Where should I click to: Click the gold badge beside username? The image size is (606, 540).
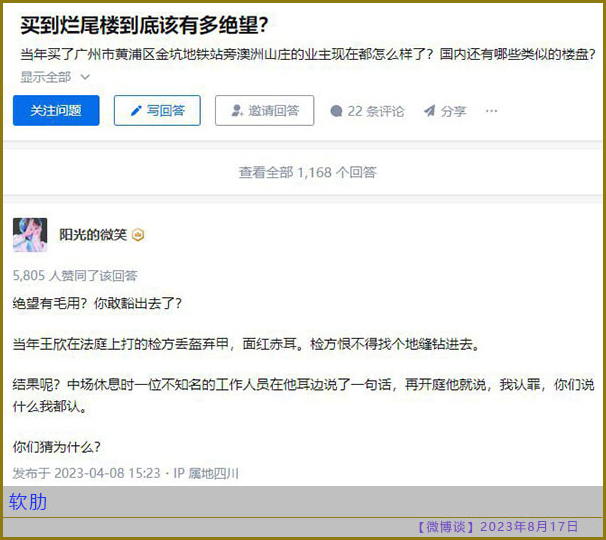138,235
